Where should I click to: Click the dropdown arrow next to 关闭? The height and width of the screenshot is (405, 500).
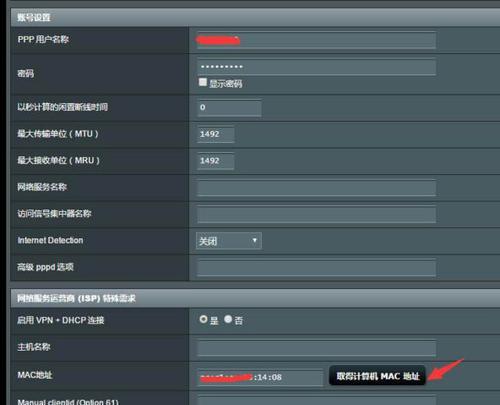pos(255,240)
